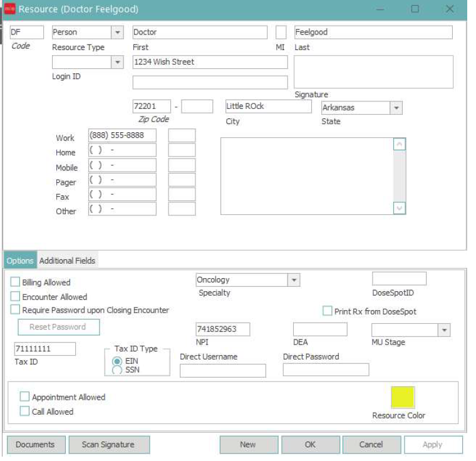Enable Appointment Allowed option
This screenshot has height=461, width=476.
[24, 397]
